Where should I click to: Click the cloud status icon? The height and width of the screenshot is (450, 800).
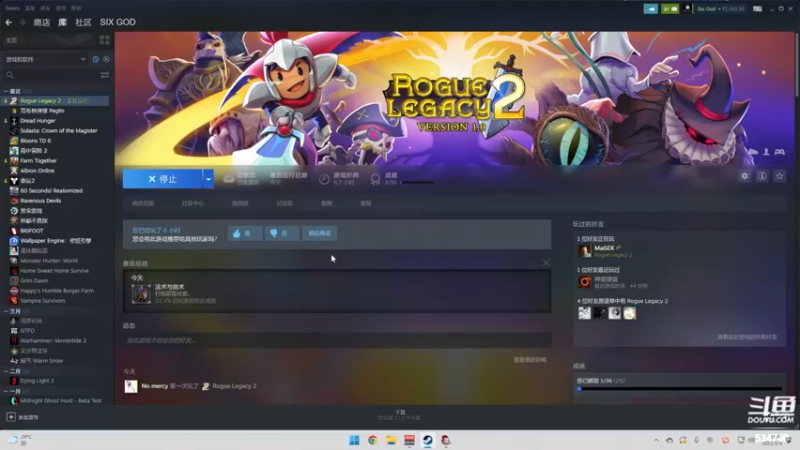coord(229,179)
